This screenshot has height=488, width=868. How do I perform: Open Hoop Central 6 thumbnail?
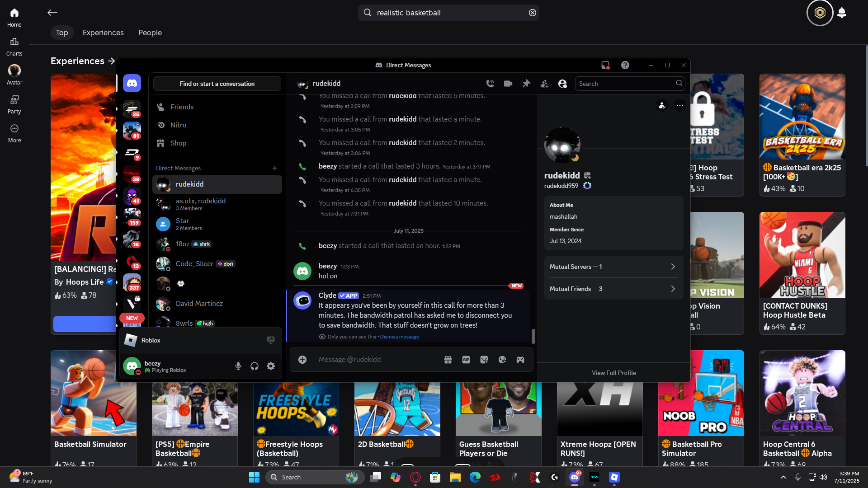[802, 393]
